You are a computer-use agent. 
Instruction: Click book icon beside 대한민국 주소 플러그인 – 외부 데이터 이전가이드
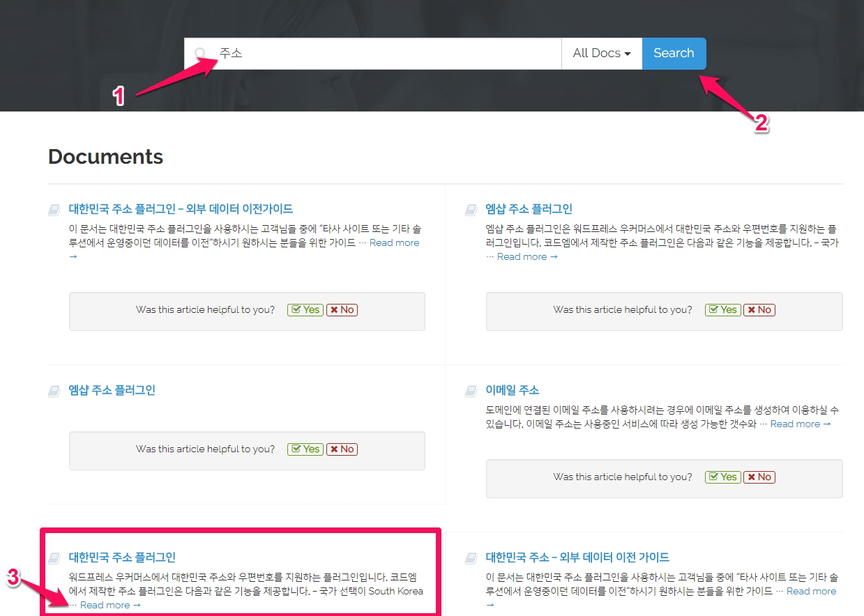click(54, 210)
